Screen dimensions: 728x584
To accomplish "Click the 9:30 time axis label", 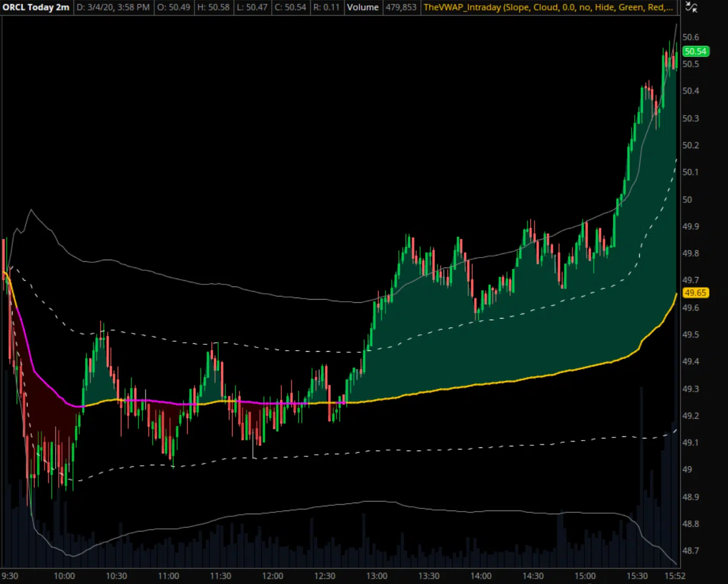I will click(10, 576).
